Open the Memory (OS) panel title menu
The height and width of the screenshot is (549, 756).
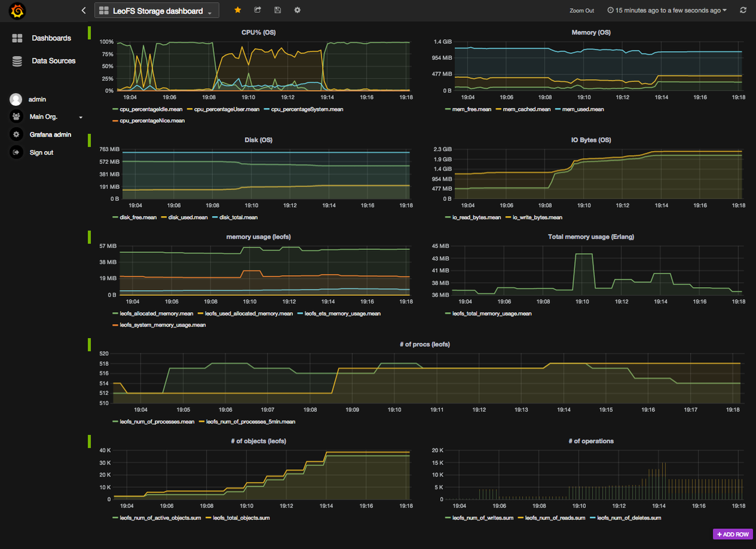tap(590, 32)
